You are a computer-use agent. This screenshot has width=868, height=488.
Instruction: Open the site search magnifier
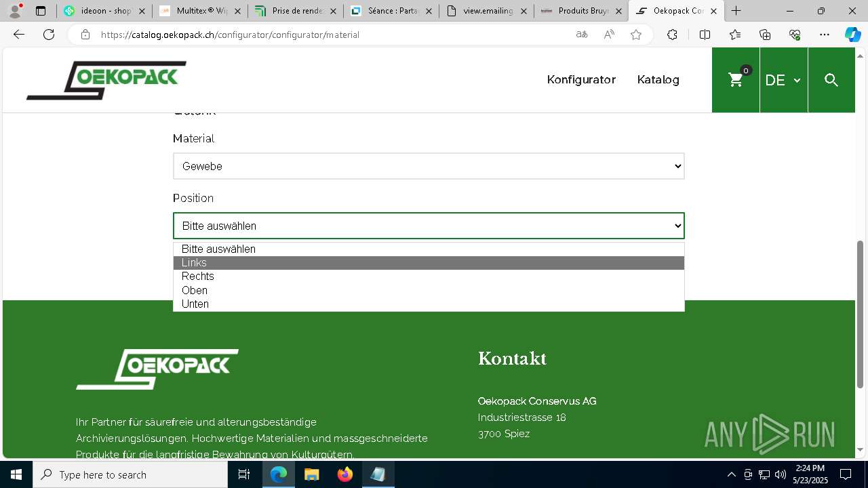[831, 80]
